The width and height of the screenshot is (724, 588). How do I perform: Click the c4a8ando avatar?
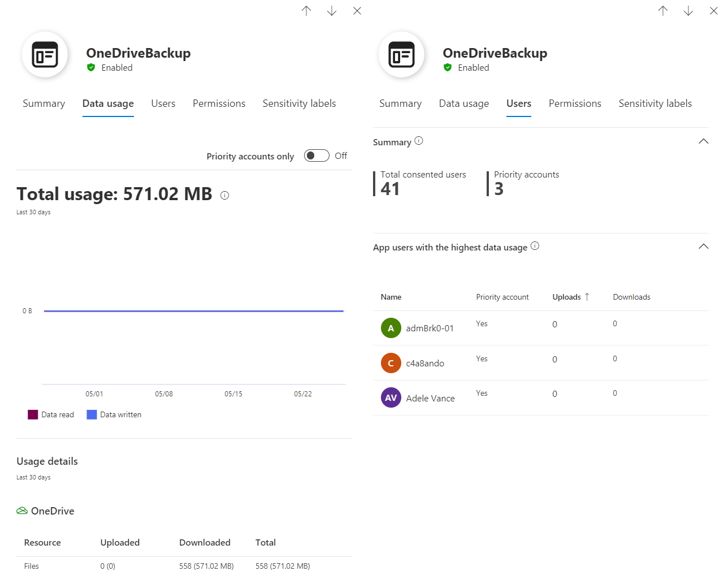pyautogui.click(x=391, y=363)
